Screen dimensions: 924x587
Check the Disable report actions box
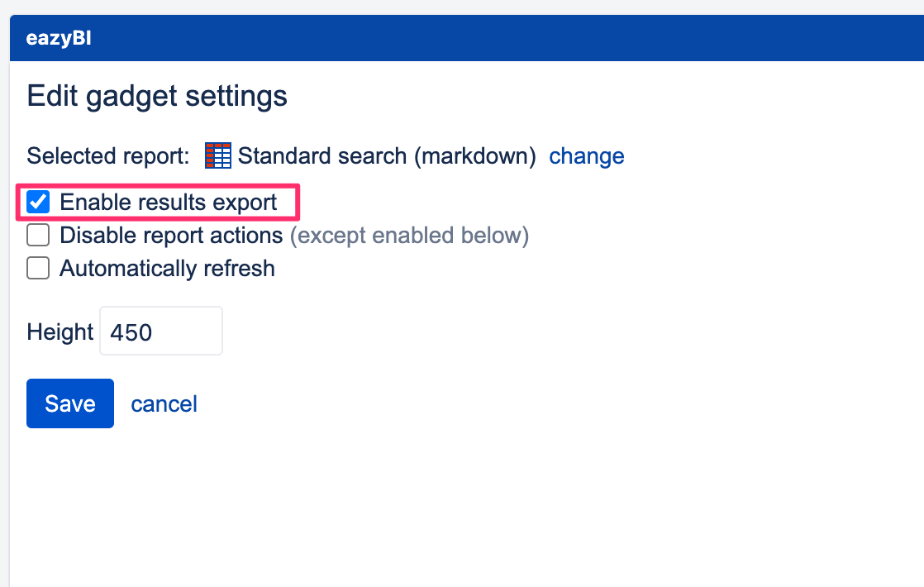point(37,235)
